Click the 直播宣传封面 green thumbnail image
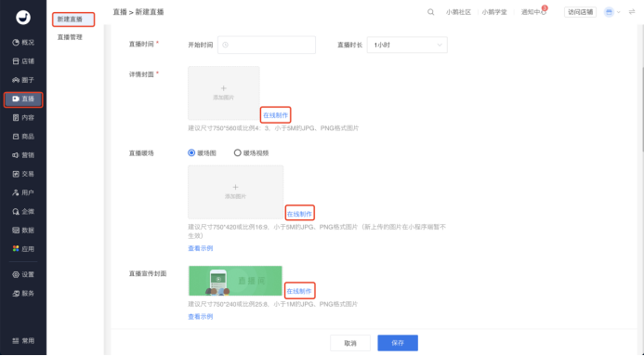644x356 pixels. point(235,281)
